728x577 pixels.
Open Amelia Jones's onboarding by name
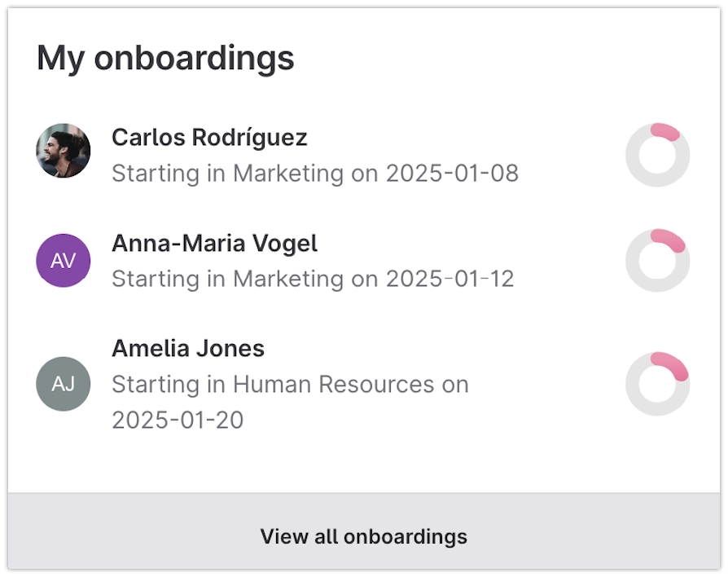tap(188, 349)
